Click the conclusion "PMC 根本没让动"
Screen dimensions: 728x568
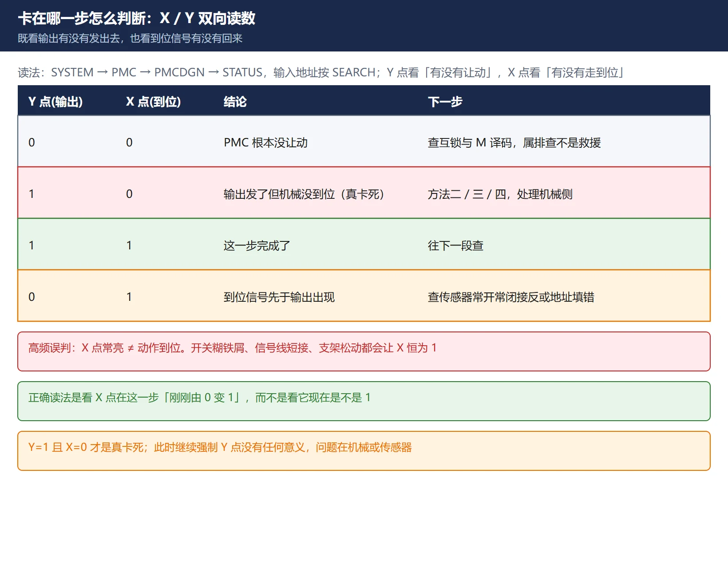click(265, 142)
